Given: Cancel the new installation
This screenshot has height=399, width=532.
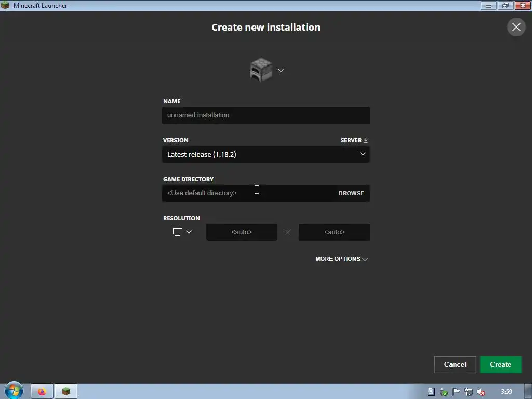Looking at the screenshot, I should 455,364.
